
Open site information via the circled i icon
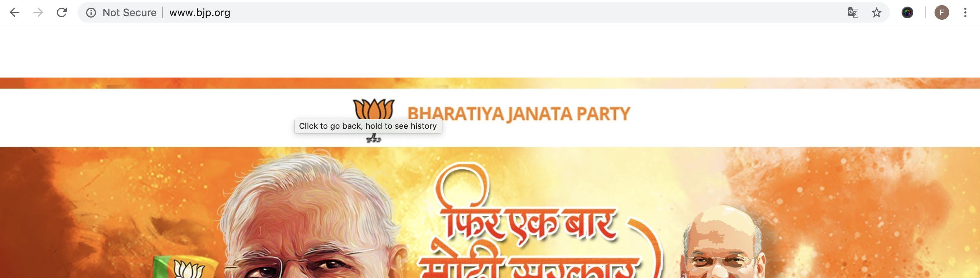click(91, 13)
